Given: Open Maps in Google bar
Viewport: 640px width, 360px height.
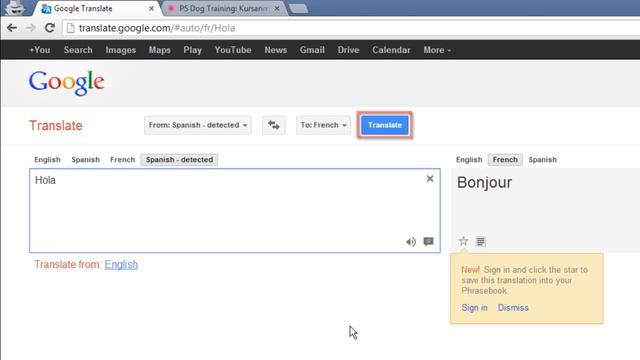Looking at the screenshot, I should [x=159, y=50].
